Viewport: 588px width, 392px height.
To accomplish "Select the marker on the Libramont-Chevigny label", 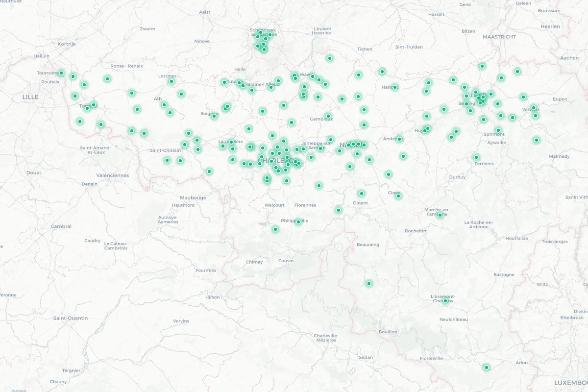I will (445, 301).
